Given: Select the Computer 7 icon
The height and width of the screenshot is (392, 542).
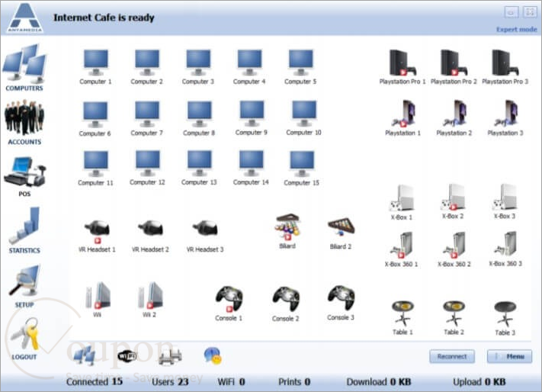Looking at the screenshot, I should [147, 114].
